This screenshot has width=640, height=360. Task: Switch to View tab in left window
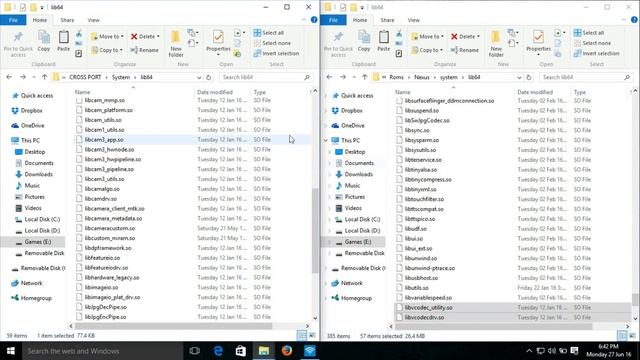[93, 20]
